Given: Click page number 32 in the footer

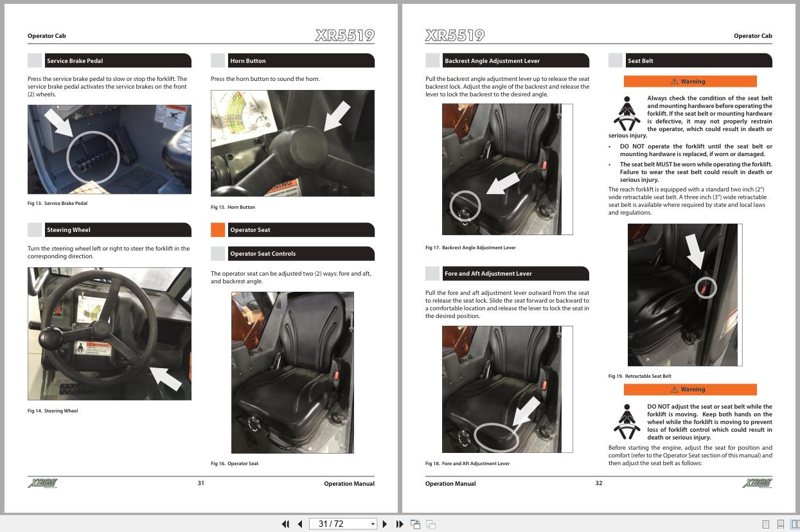Looking at the screenshot, I should 599,483.
